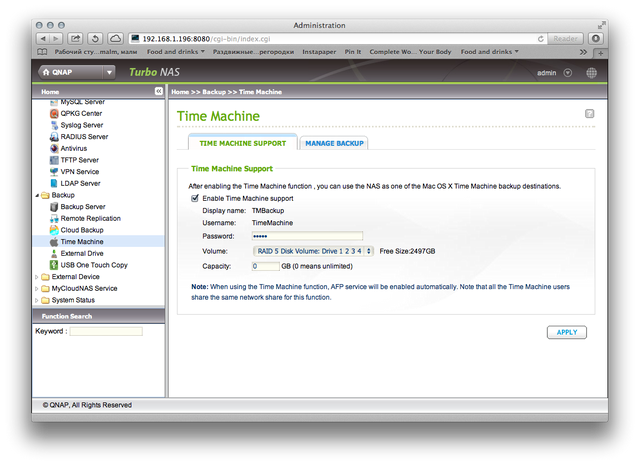Select the Time Machine apple icon

pos(54,242)
